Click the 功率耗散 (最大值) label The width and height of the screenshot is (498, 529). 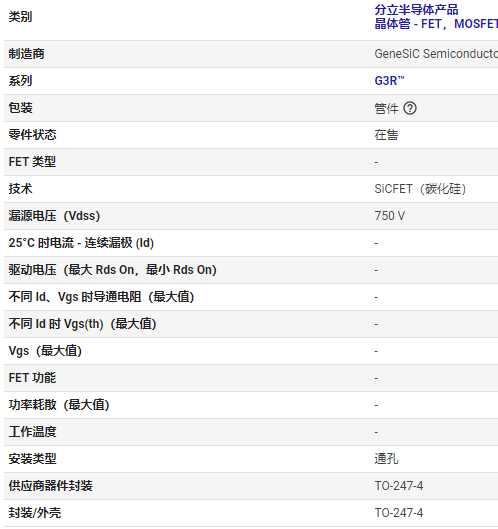(x=59, y=405)
